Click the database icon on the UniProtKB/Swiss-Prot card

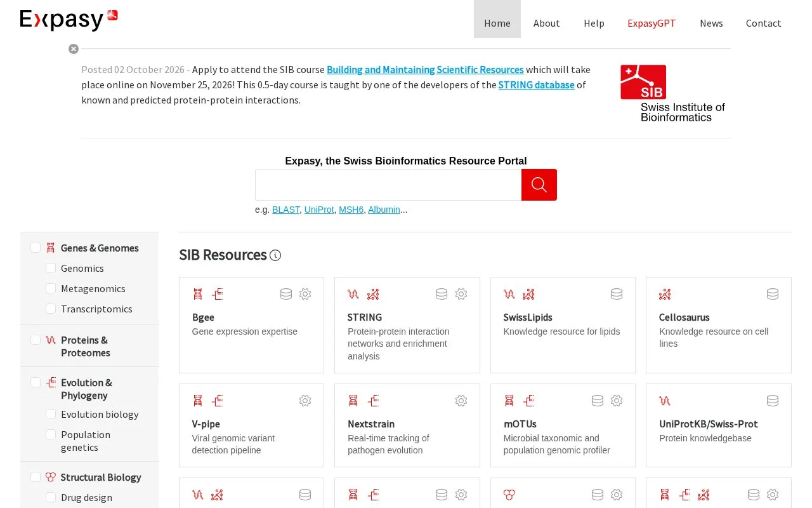(773, 401)
